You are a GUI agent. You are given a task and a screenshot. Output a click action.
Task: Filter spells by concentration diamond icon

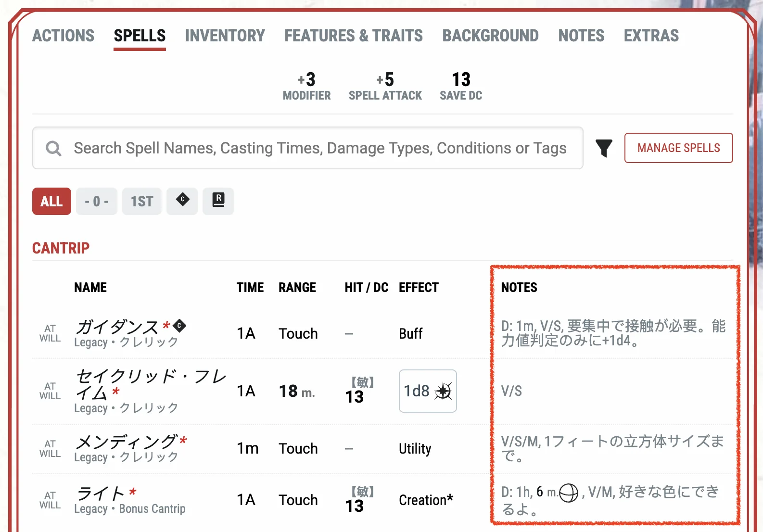[182, 200]
